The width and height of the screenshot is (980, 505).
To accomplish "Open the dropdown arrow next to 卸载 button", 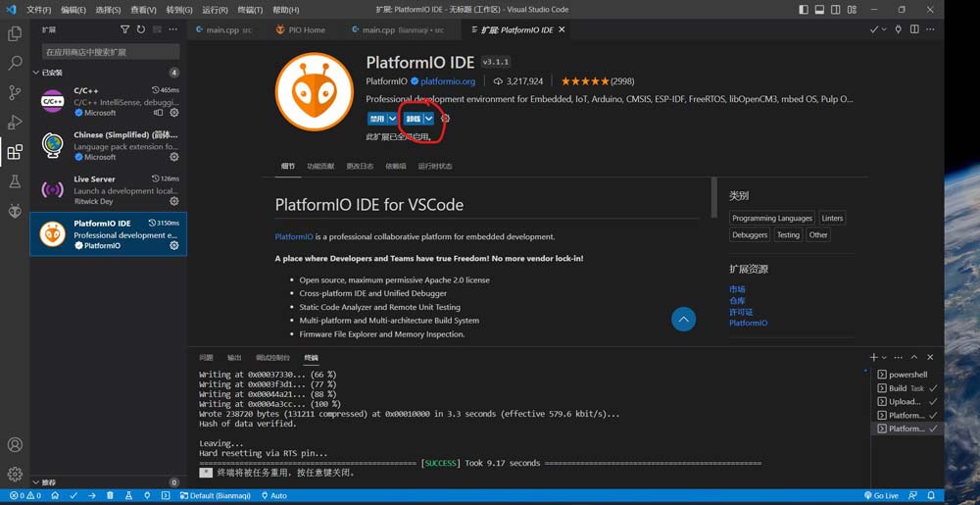I will pyautogui.click(x=428, y=119).
